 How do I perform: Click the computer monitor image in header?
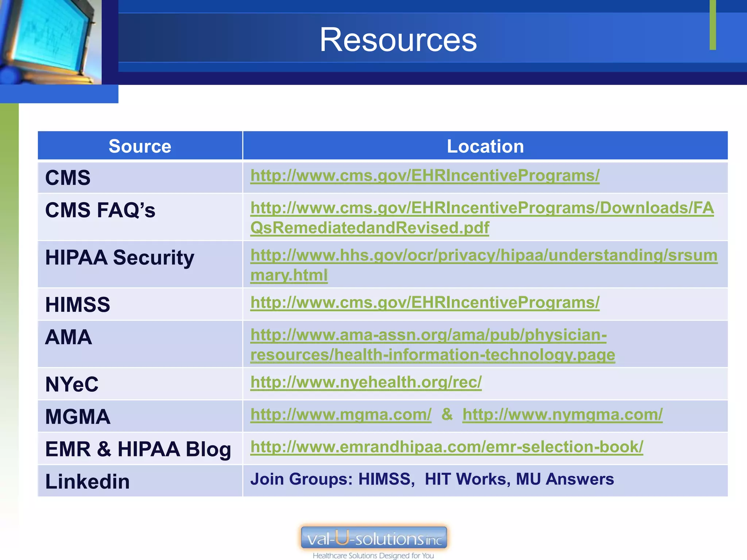click(x=51, y=42)
